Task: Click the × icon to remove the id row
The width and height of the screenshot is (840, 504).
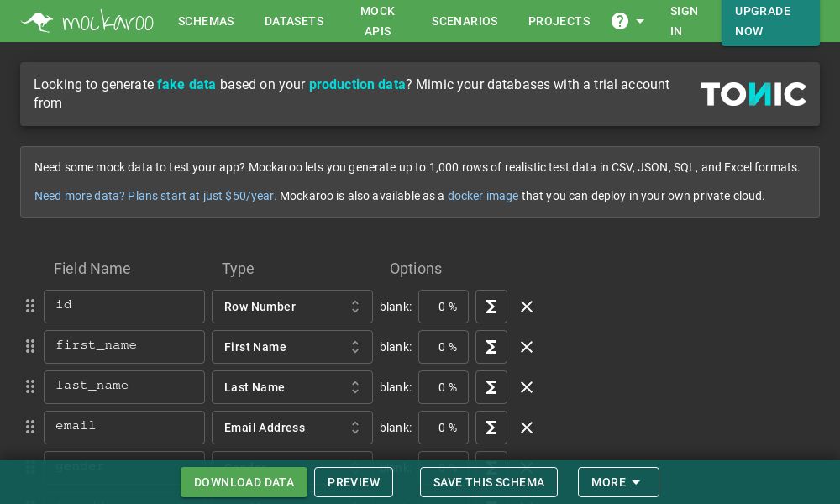Action: pyautogui.click(x=527, y=307)
